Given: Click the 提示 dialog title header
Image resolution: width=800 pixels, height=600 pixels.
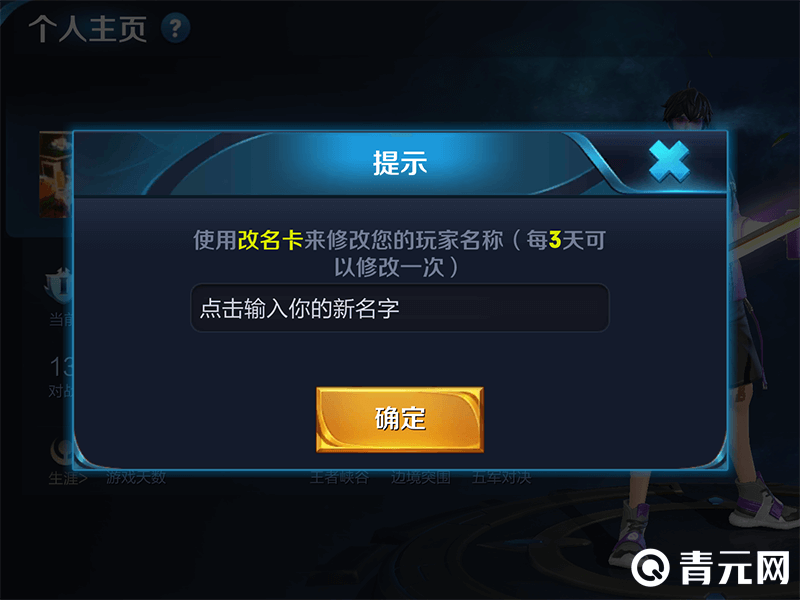Looking at the screenshot, I should click(x=400, y=163).
